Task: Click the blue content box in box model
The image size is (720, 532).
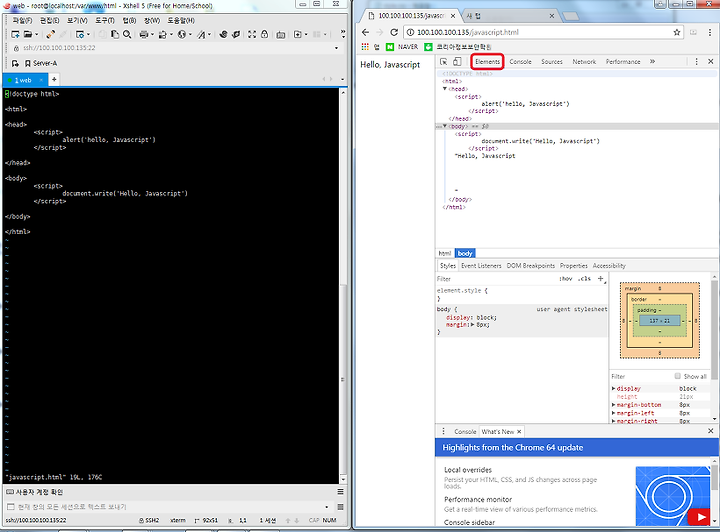Action: [x=660, y=321]
